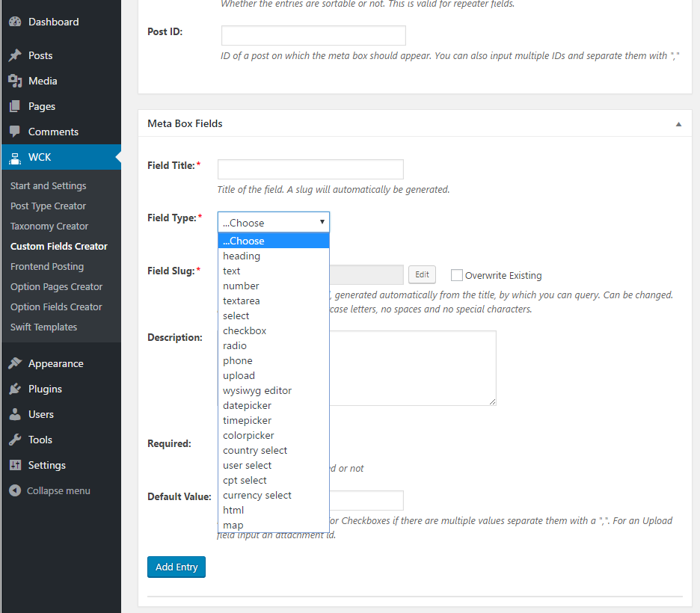Click Collapse menu text link
Viewport: 700px width, 613px height.
point(58,490)
